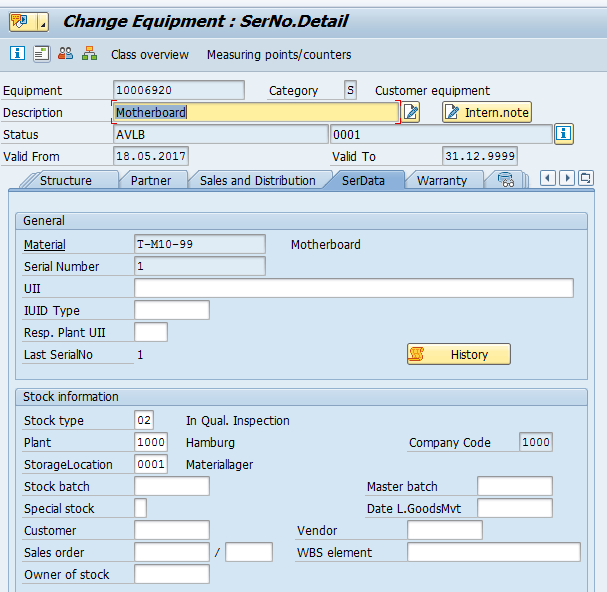Click the Plant field 1000
The width and height of the screenshot is (607, 592).
pos(151,442)
